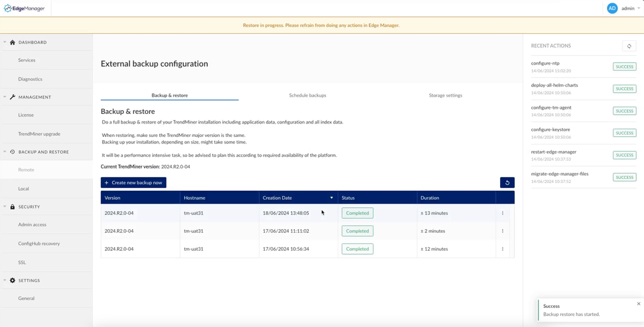Collapse the Dashboard sidebar section
The height and width of the screenshot is (327, 644).
(x=4, y=42)
